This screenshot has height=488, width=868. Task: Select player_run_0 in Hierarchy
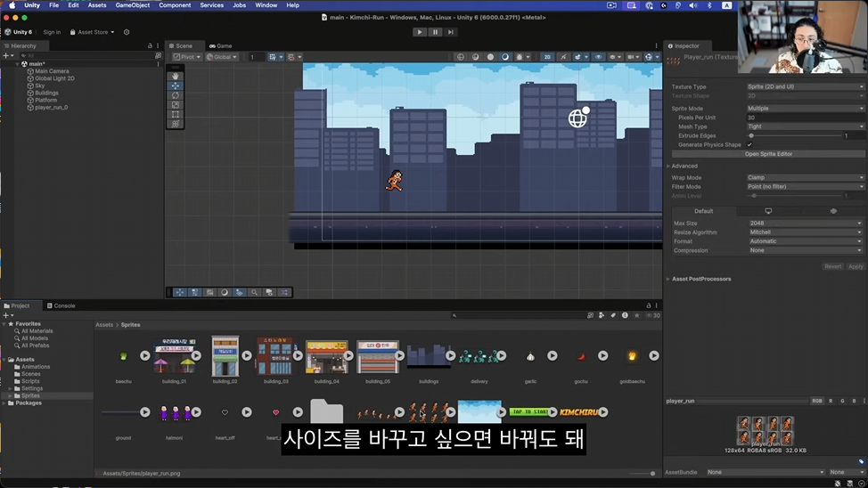51,108
